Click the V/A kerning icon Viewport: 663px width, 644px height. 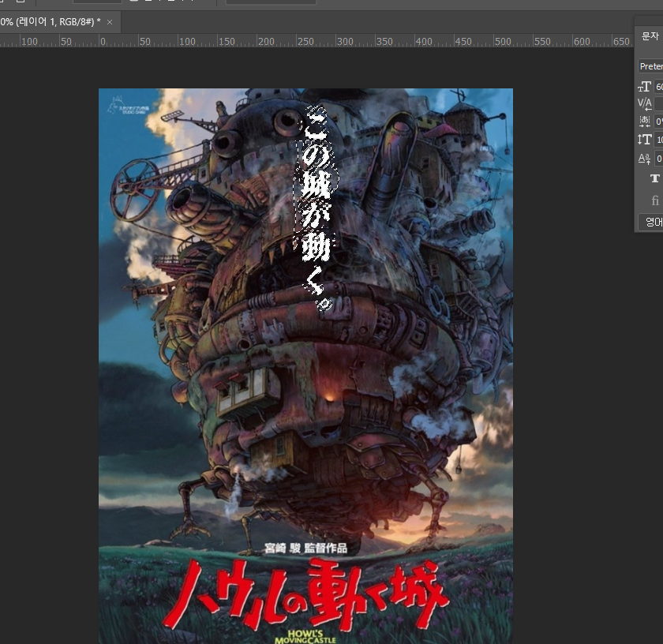[644, 103]
